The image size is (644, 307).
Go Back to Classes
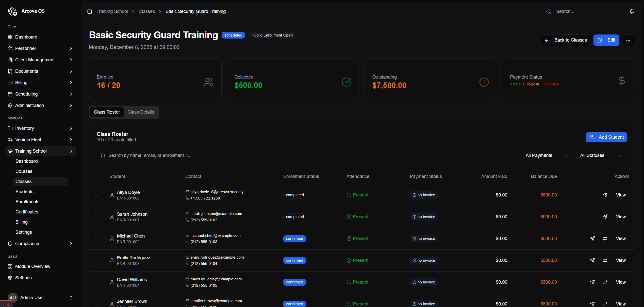click(565, 40)
